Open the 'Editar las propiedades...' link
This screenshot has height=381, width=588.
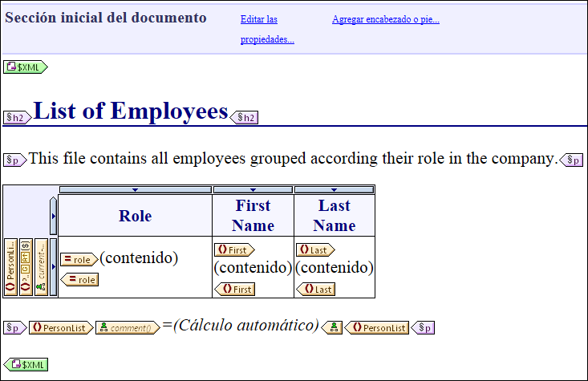[267, 29]
